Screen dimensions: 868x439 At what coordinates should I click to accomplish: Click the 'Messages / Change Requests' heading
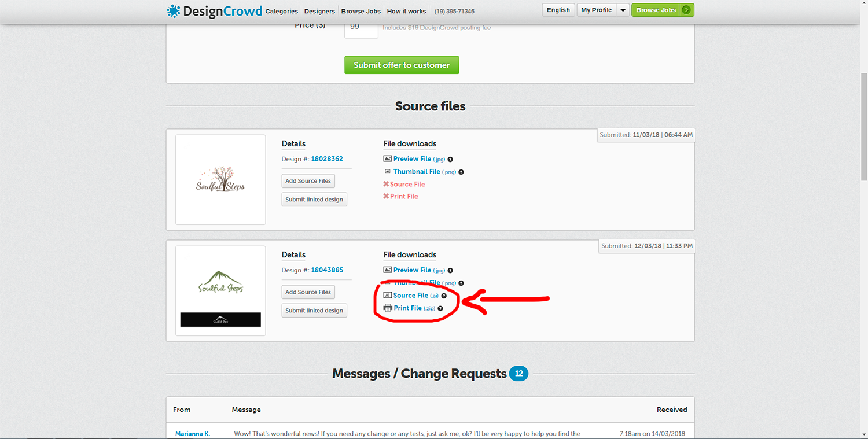tap(420, 374)
